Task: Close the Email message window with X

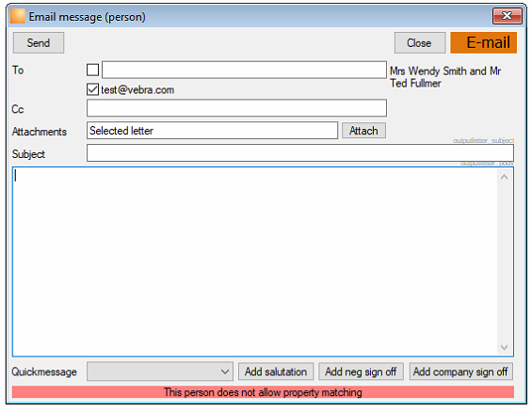Action: pos(508,16)
